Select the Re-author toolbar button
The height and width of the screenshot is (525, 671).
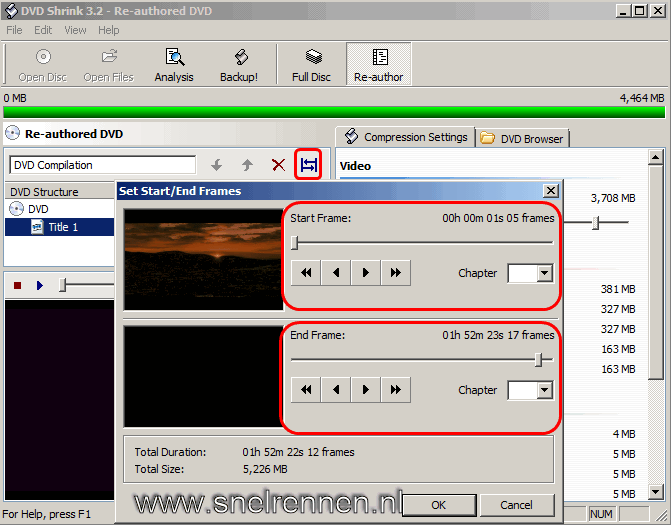(379, 64)
